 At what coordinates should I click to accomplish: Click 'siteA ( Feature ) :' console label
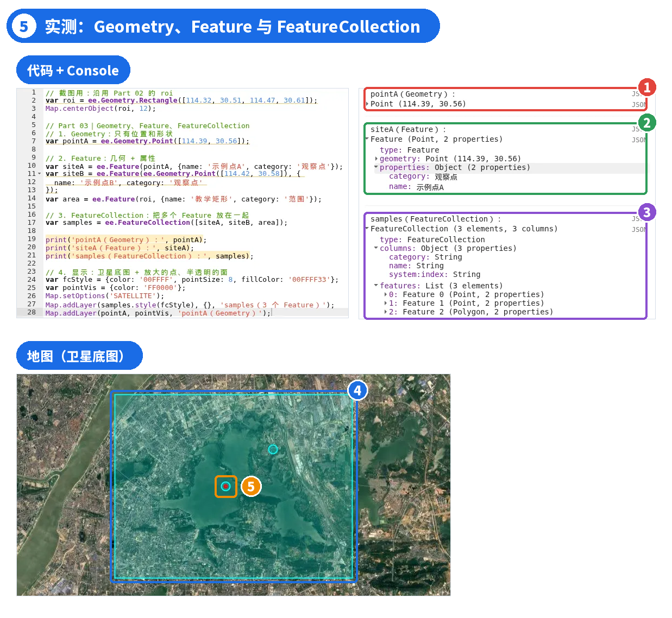[408, 129]
